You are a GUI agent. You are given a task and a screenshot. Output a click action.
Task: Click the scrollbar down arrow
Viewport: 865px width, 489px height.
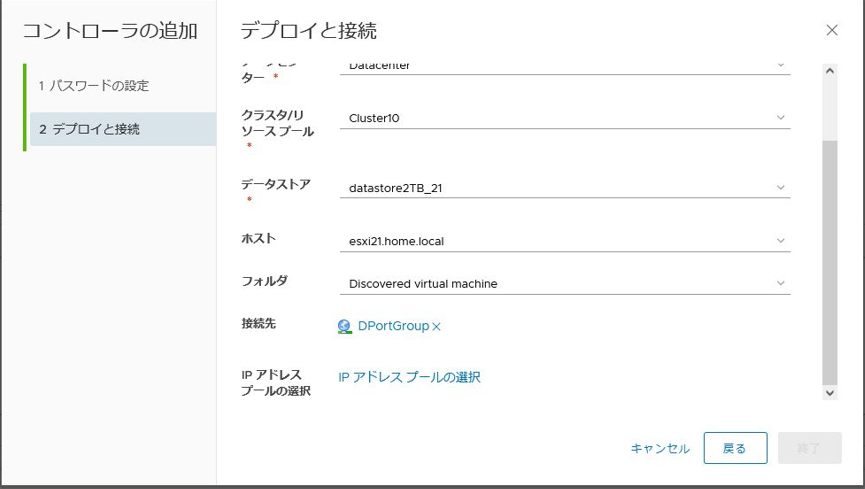coord(830,393)
